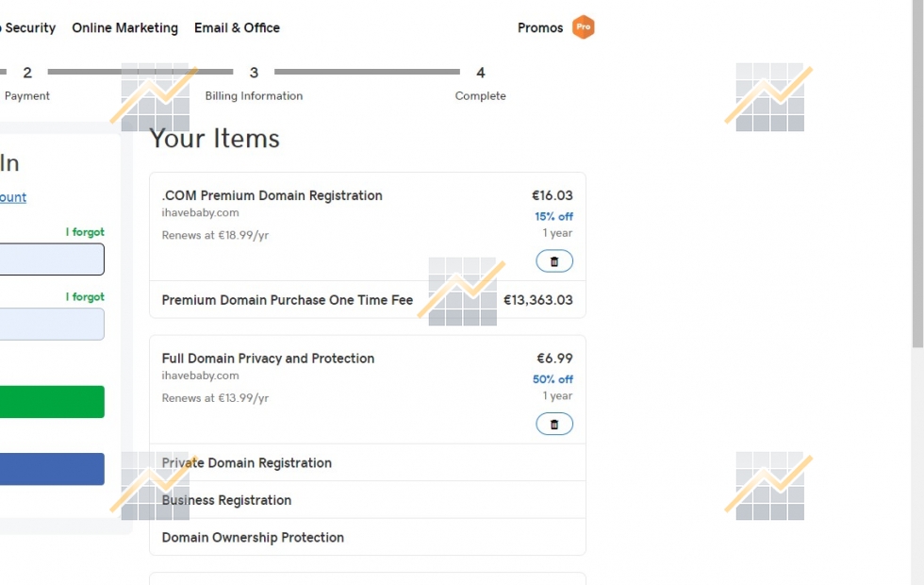Open the Online Marketing menu
The width and height of the screenshot is (924, 585).
point(124,27)
